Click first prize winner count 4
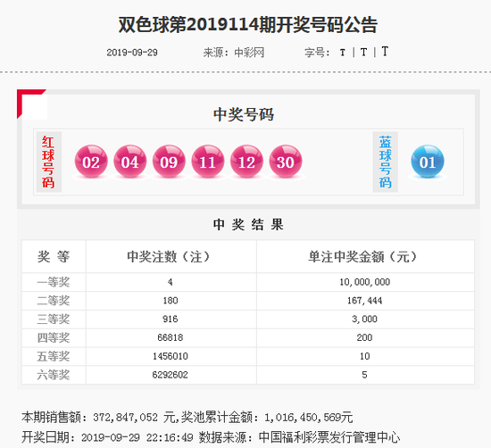Screen dimensions: 491x448 (x=170, y=282)
